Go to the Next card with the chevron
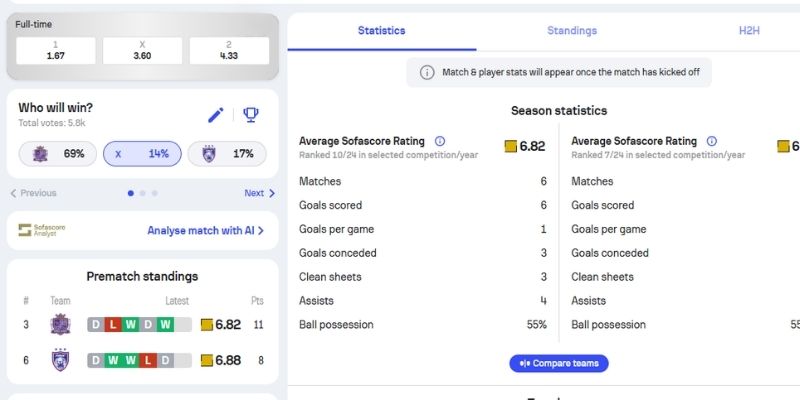 click(x=259, y=193)
